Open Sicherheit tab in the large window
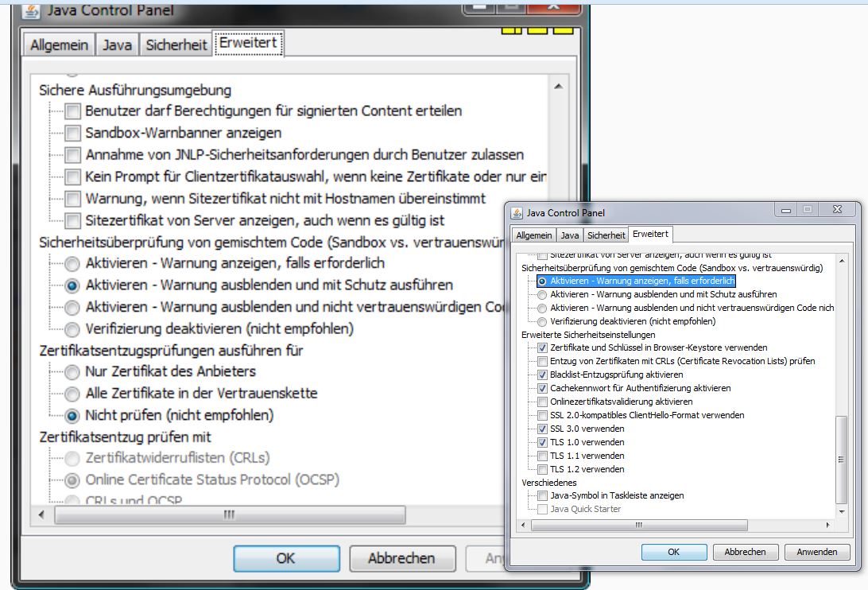 [176, 45]
